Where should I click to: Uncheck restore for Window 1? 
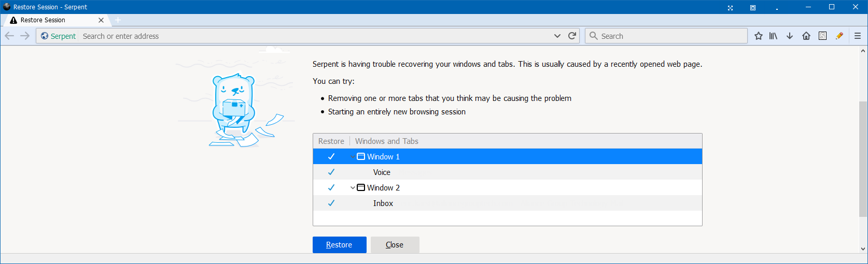[x=331, y=156]
